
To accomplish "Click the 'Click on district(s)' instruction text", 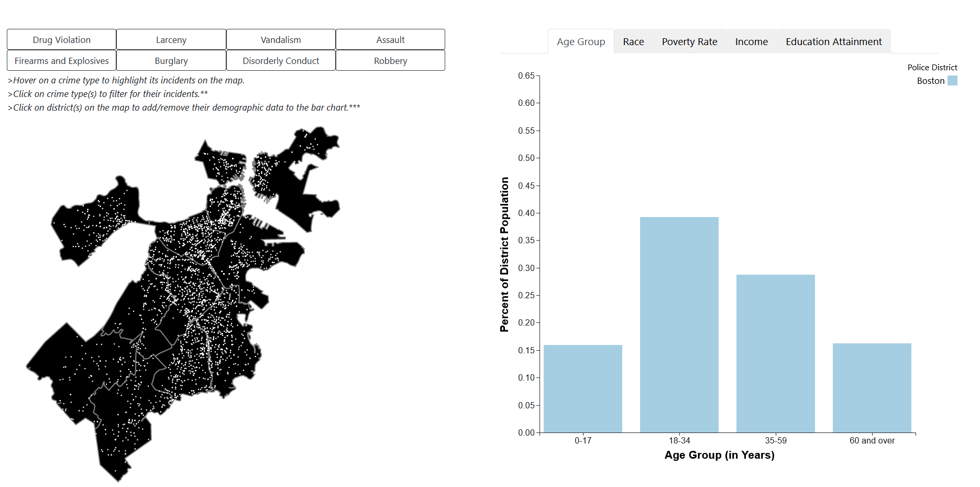I will click(x=184, y=107).
